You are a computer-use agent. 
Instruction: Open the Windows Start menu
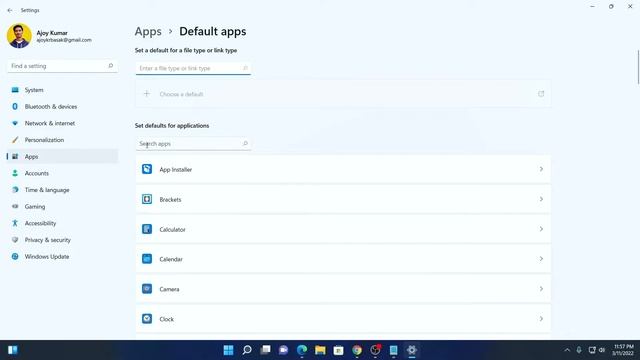pyautogui.click(x=229, y=350)
